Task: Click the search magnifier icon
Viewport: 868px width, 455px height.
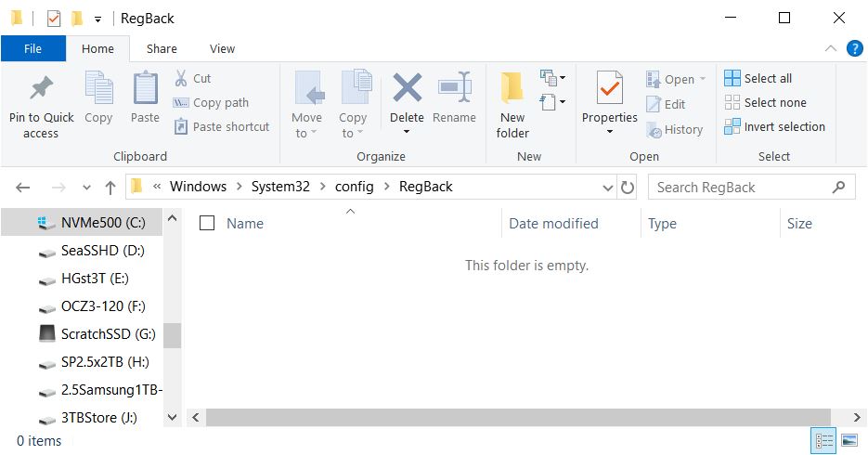Action: pos(838,187)
